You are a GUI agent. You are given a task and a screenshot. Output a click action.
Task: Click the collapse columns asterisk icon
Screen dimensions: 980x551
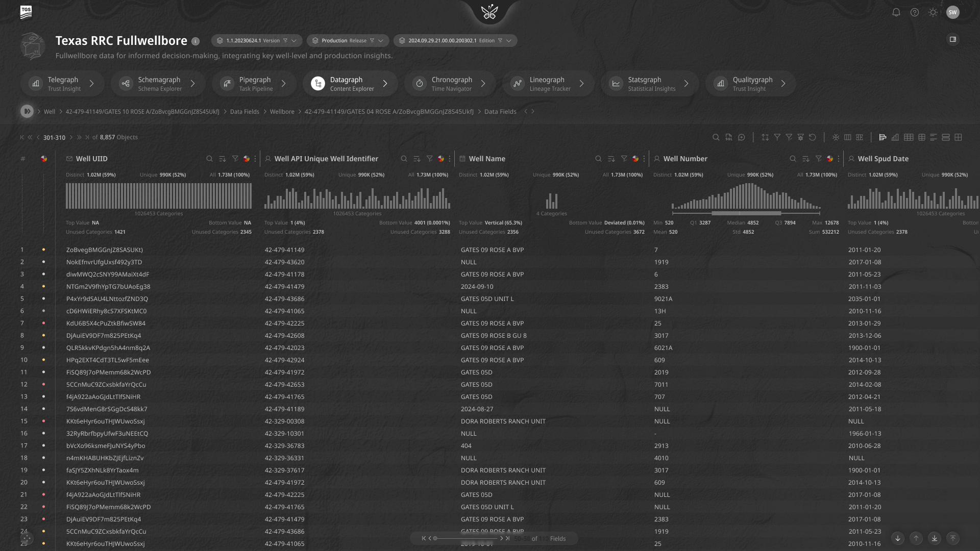click(x=836, y=137)
